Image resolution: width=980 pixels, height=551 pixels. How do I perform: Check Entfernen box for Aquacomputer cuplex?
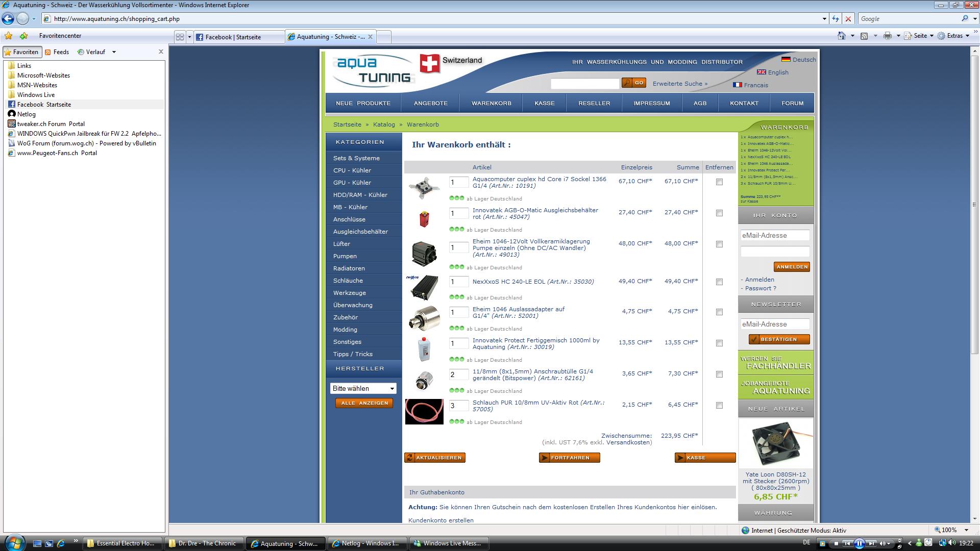tap(719, 182)
